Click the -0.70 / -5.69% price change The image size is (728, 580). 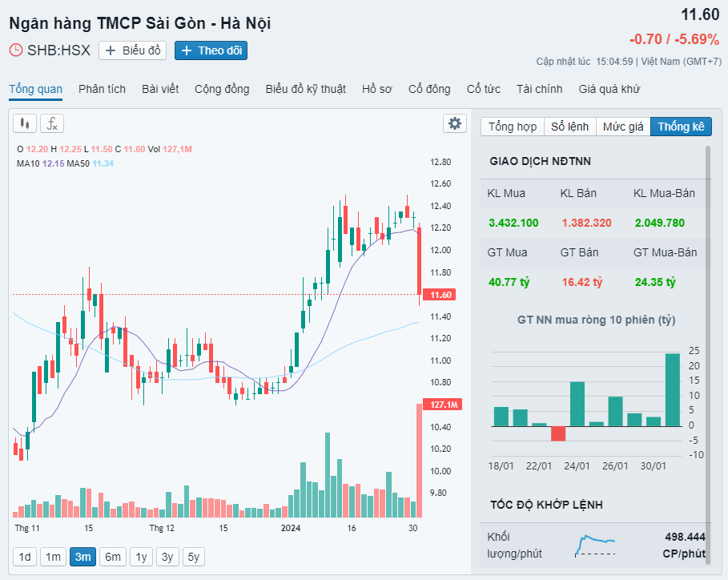[x=674, y=39]
